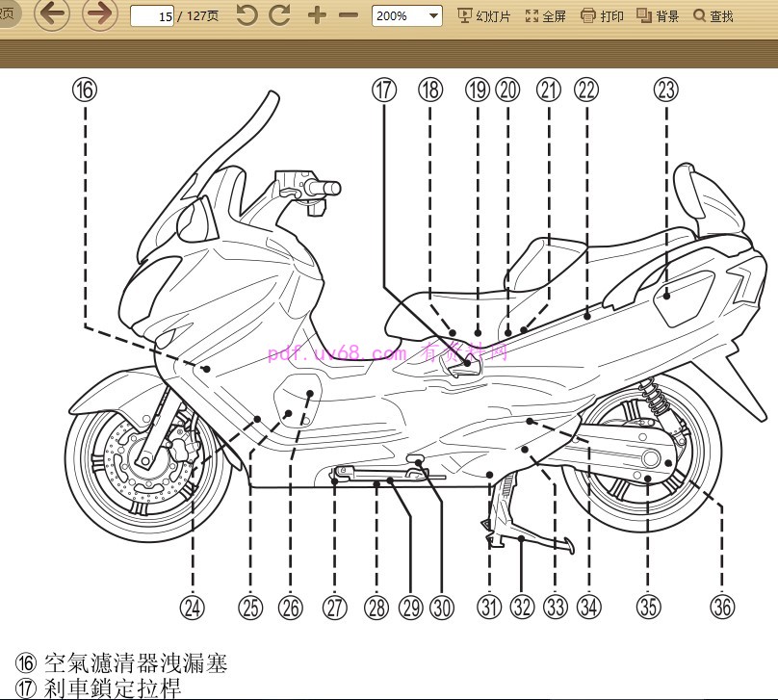Click callout number 23 on the diagram
778x700 pixels.
(x=664, y=90)
